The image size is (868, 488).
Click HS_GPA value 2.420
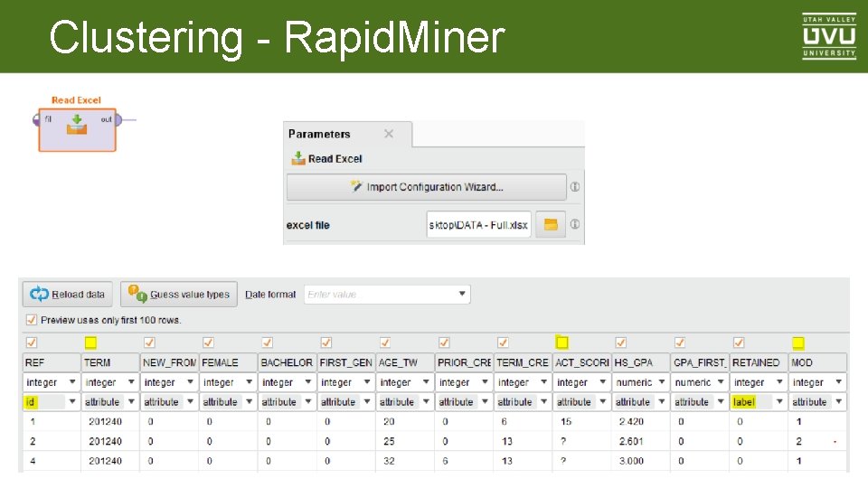[631, 422]
